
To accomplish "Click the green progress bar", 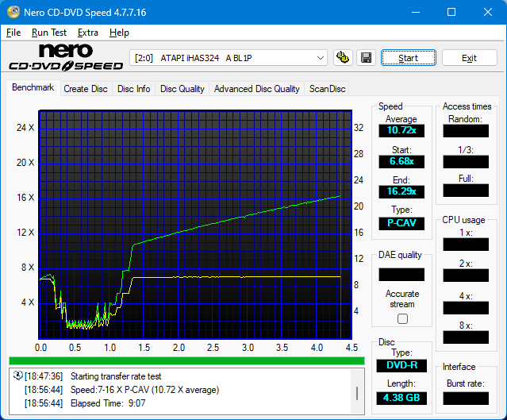I will pos(186,360).
